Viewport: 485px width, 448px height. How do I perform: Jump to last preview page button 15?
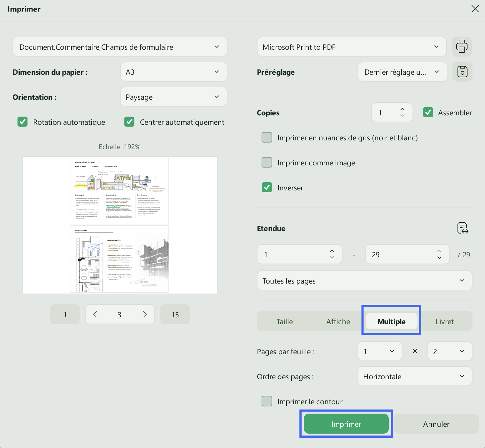click(175, 314)
